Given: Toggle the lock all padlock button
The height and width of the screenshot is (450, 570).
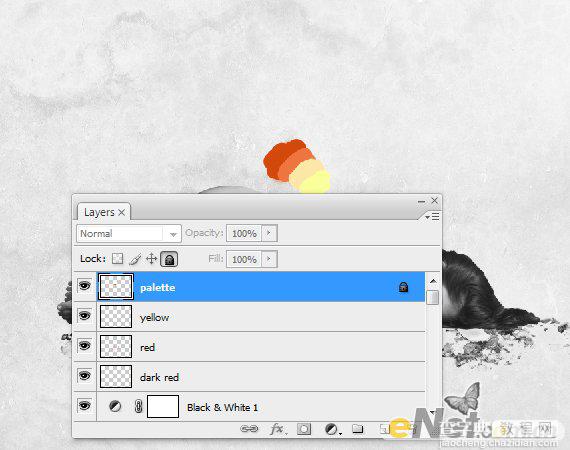Looking at the screenshot, I should (169, 259).
